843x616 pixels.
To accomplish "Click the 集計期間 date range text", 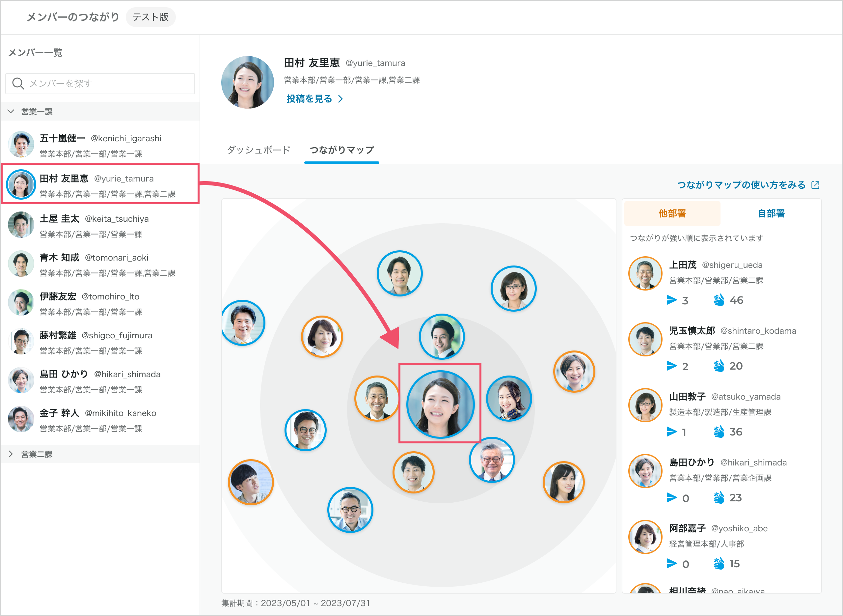I will (295, 603).
